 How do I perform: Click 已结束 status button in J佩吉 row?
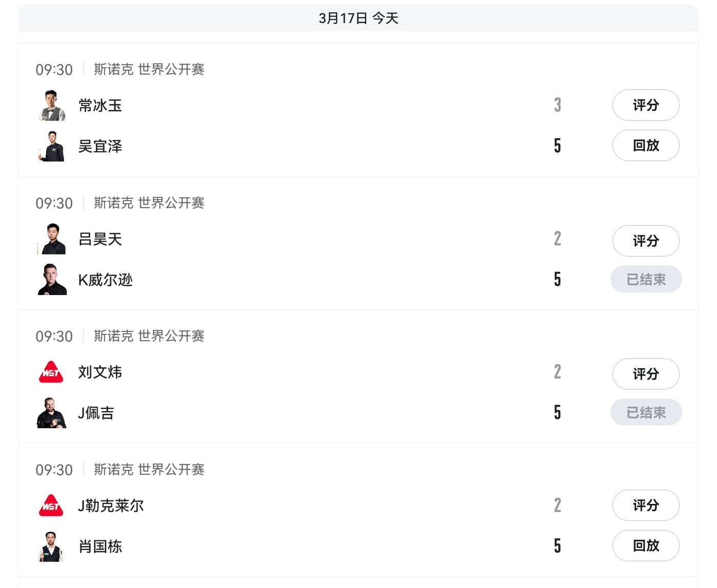(646, 412)
